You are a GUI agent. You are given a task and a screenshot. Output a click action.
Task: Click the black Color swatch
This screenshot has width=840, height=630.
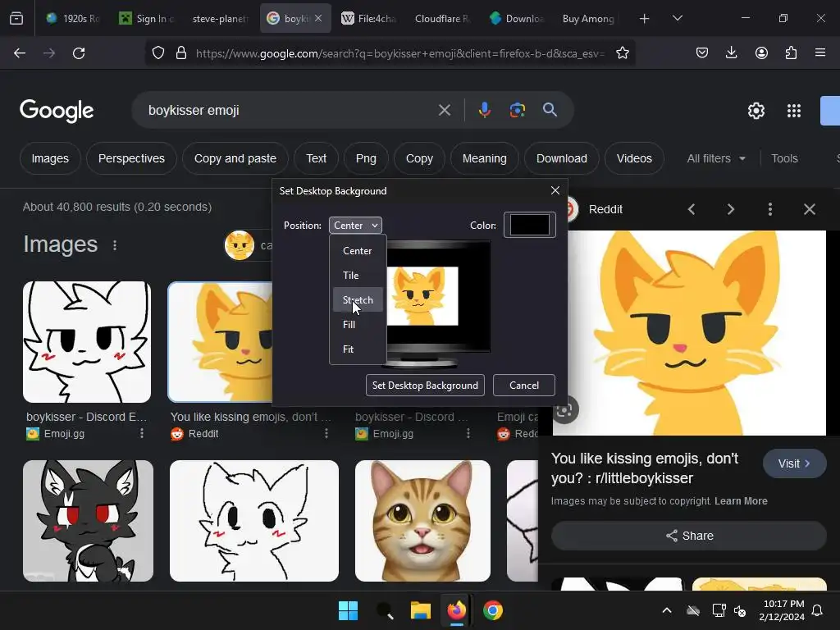point(529,225)
